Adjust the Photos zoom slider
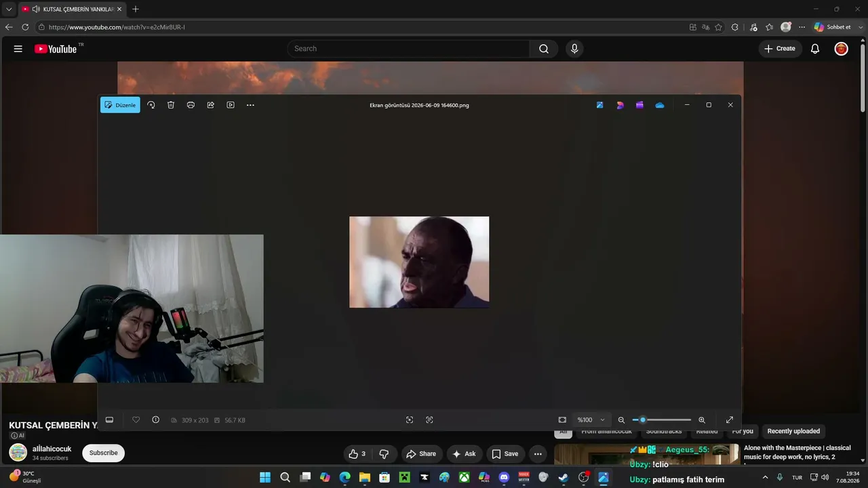The image size is (868, 488). point(662,420)
